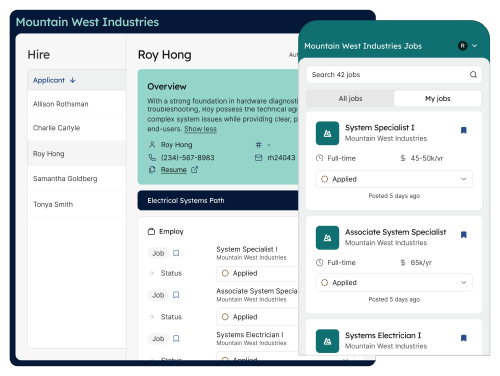Click the clock icon beside Full-time on System Specialist I
Viewport: 500px width, 376px height.
point(319,158)
